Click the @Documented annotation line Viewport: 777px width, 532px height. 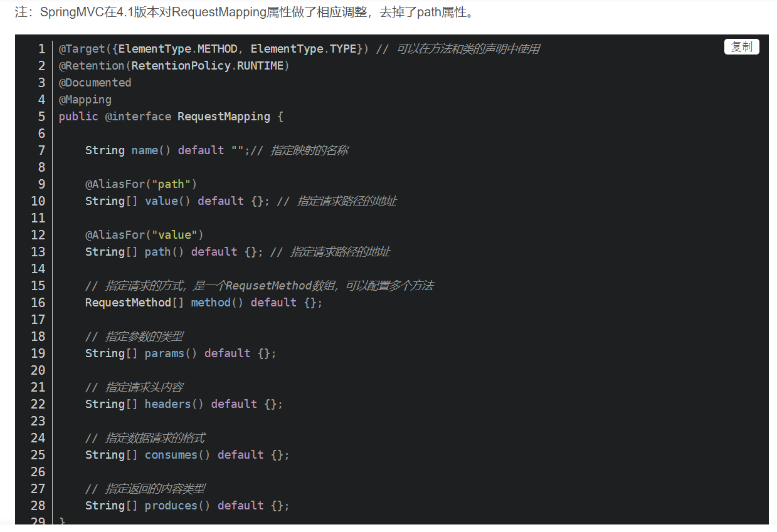95,83
